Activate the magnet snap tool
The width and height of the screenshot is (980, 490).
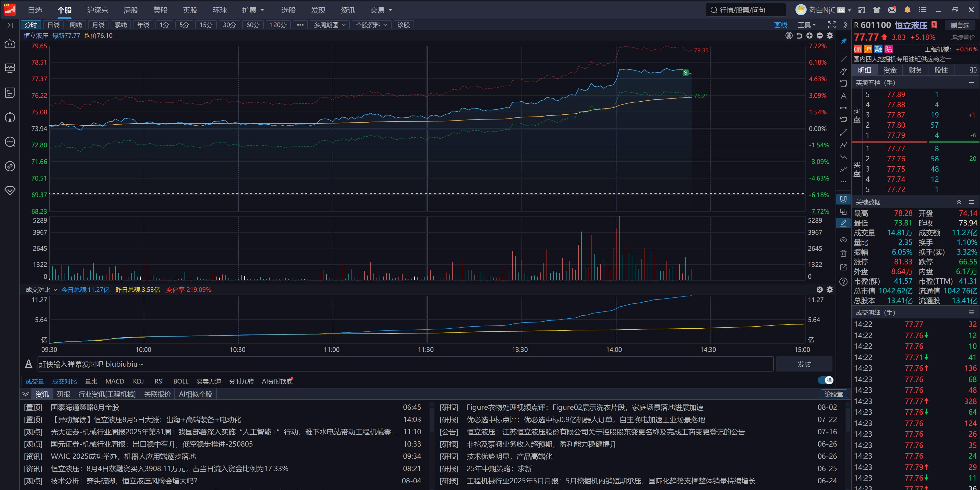[843, 199]
